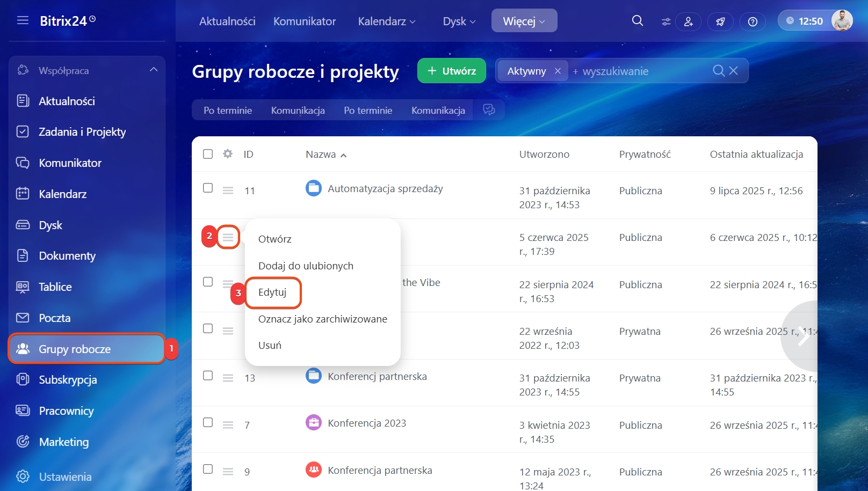868x491 pixels.
Task: Open table settings gear icon
Action: click(228, 154)
